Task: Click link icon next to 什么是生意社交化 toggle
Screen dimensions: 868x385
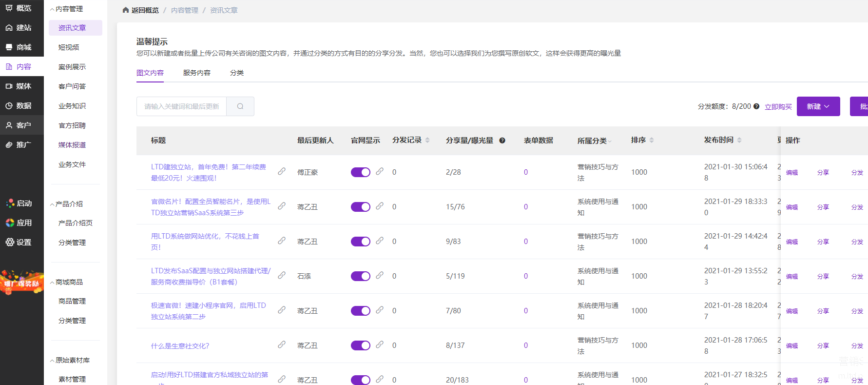Action: 380,344
